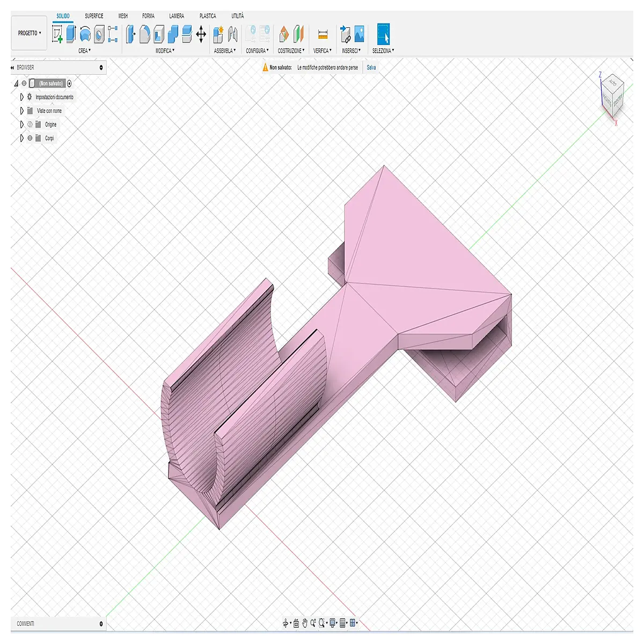This screenshot has height=644, width=644.
Task: Open the INSERISCI menu label
Action: 352,50
